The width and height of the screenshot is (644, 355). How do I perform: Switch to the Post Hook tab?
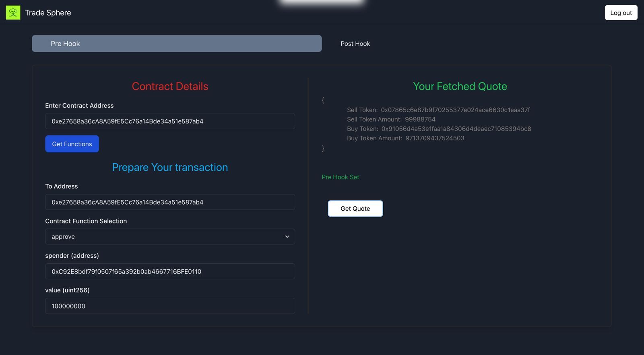click(355, 43)
